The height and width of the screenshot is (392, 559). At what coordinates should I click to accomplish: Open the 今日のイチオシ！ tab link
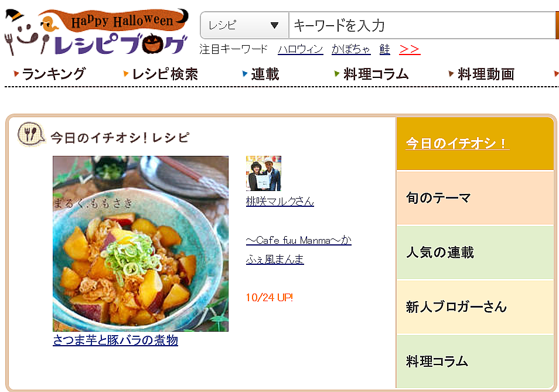[458, 143]
